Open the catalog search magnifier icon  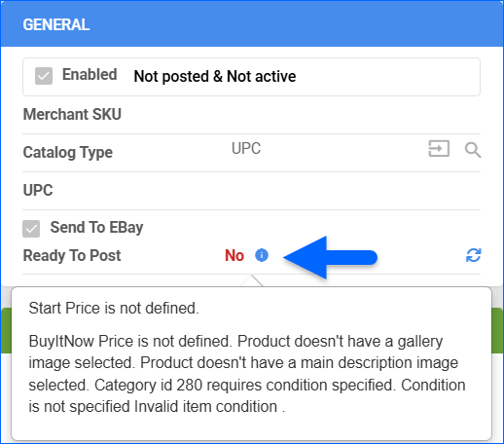pos(473,150)
